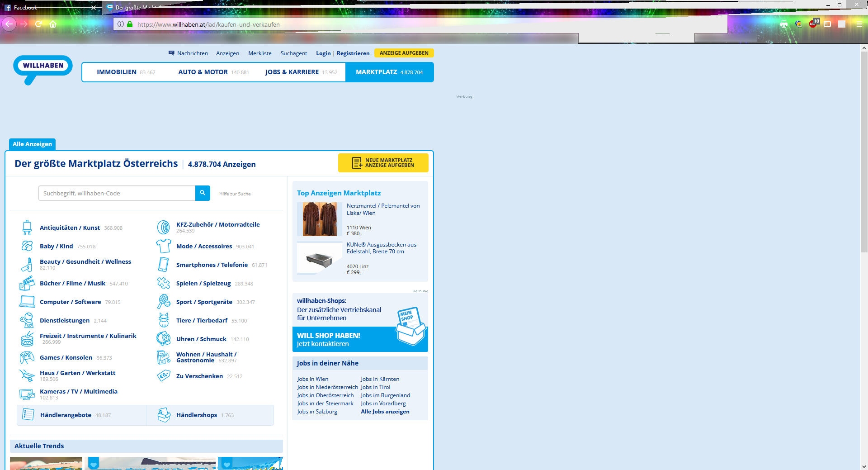Open the IMMOBILIEN tab
Viewport: 868px width, 470px height.
pos(126,72)
